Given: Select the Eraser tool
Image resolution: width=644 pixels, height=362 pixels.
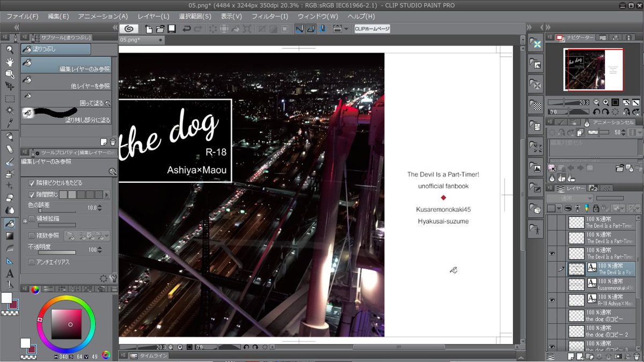Looking at the screenshot, I should pos(10,197).
